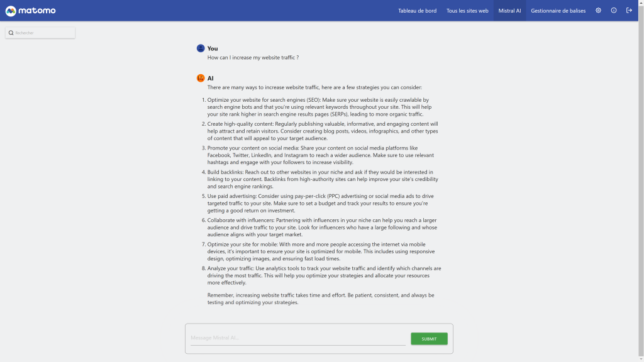Click the info circle icon
This screenshot has height=362, width=644.
tap(614, 11)
